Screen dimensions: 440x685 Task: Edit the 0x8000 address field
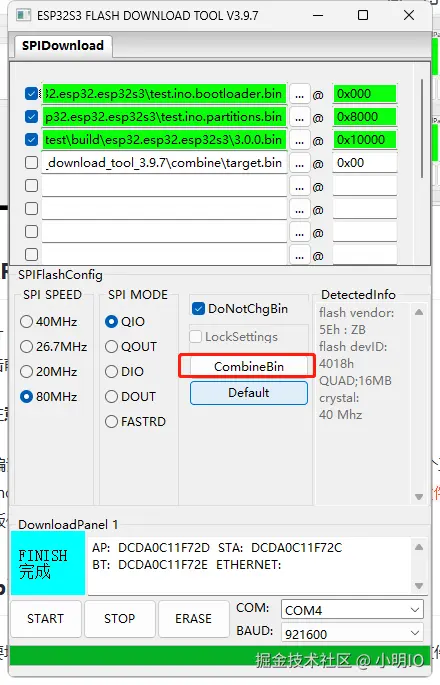point(365,117)
